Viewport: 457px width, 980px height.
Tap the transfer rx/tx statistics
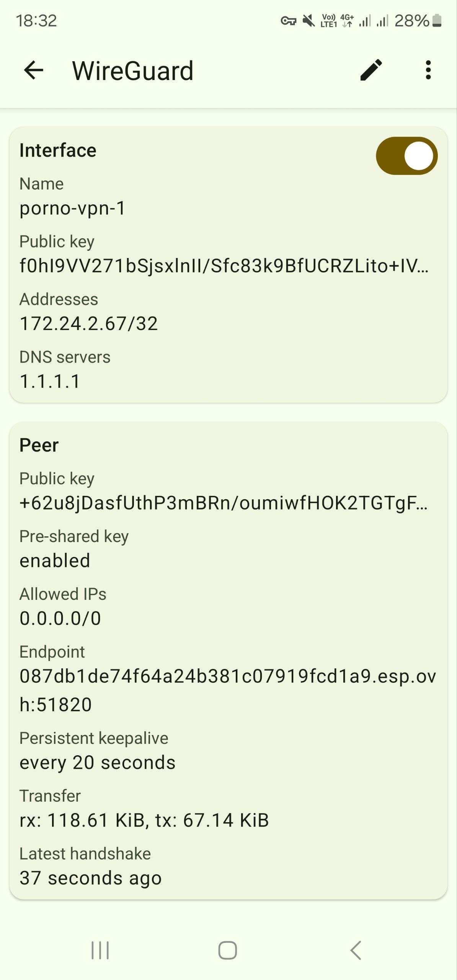tap(144, 820)
